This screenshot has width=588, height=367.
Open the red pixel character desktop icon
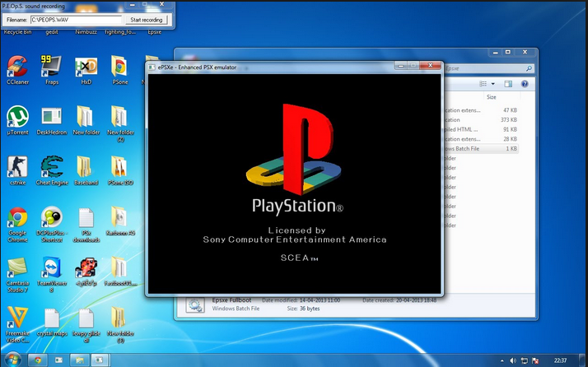(86, 272)
